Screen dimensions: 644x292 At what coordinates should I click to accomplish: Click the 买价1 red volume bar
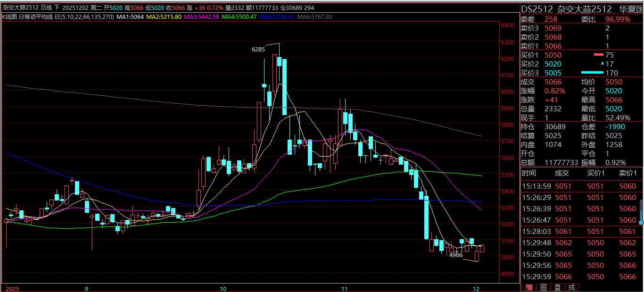(598, 55)
